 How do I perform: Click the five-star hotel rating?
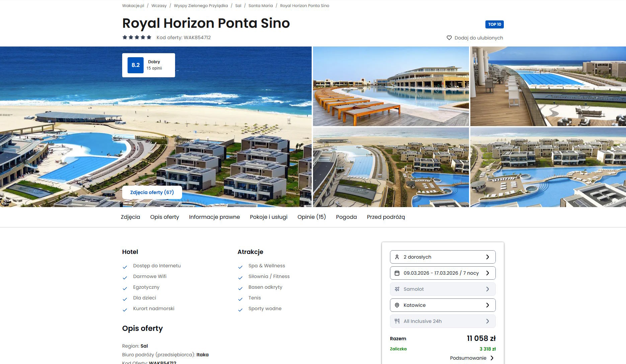pyautogui.click(x=137, y=37)
